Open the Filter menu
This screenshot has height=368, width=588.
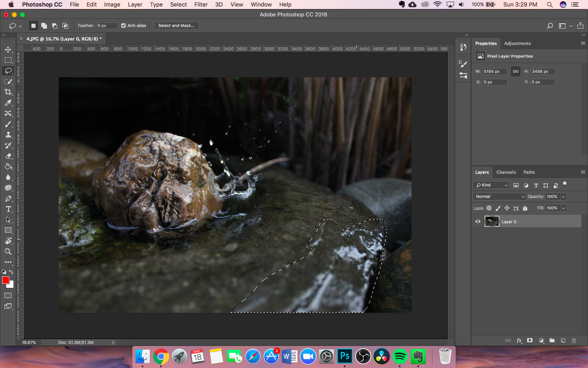[x=200, y=4]
